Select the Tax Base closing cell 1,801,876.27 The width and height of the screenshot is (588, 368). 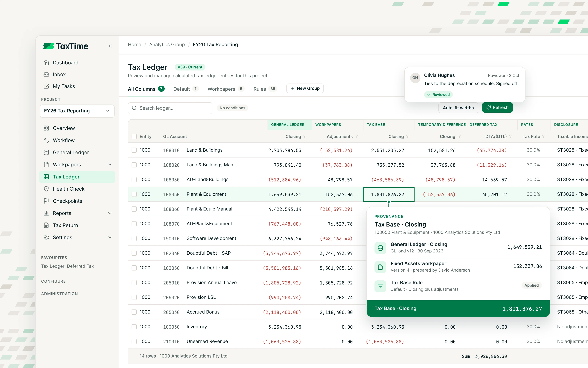point(389,194)
